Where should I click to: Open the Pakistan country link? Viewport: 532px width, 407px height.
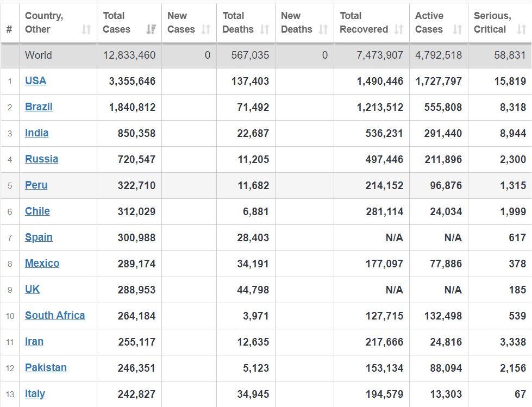click(x=46, y=368)
